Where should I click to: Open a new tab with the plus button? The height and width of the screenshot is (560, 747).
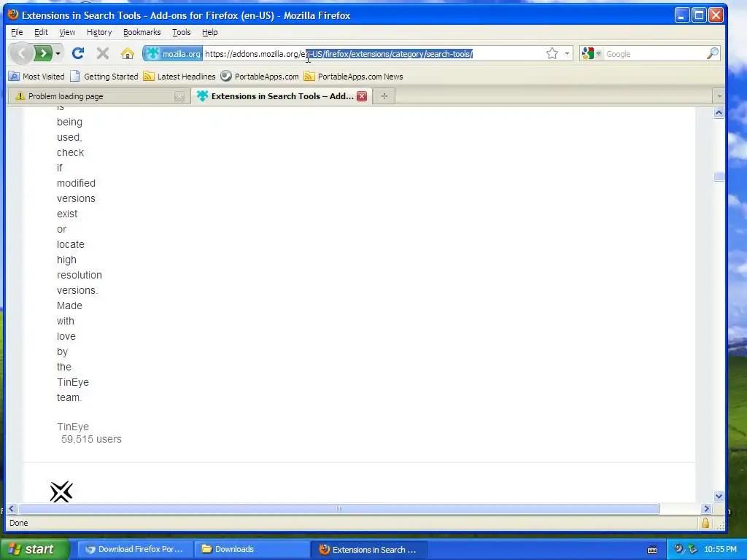(x=384, y=96)
